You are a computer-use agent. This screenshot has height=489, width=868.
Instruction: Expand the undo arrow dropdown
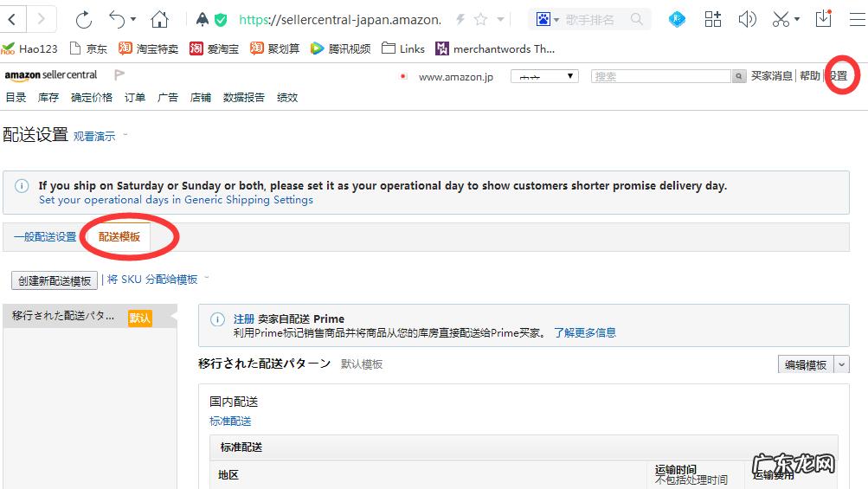133,19
